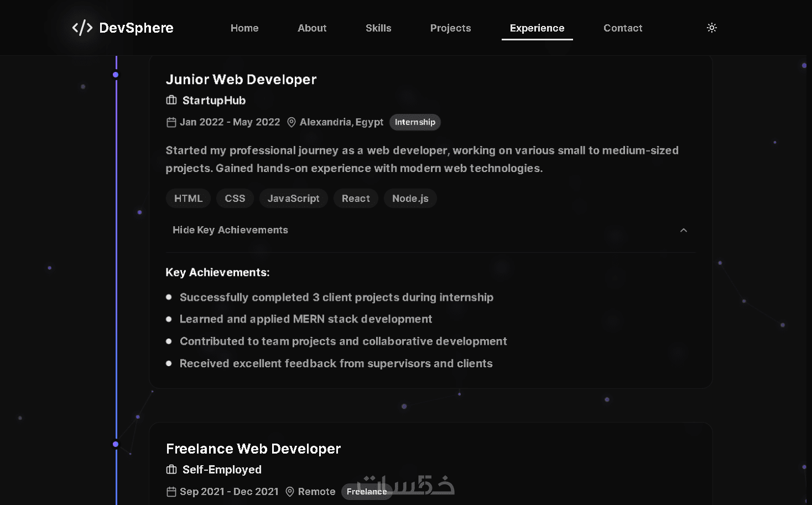Click the Internship badge
This screenshot has height=505, width=812.
pyautogui.click(x=415, y=122)
